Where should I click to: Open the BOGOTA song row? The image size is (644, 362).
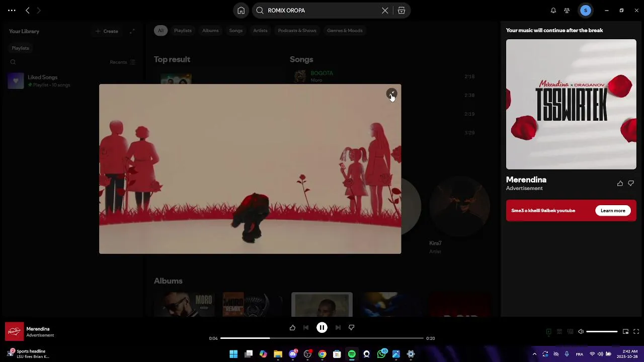click(x=385, y=76)
